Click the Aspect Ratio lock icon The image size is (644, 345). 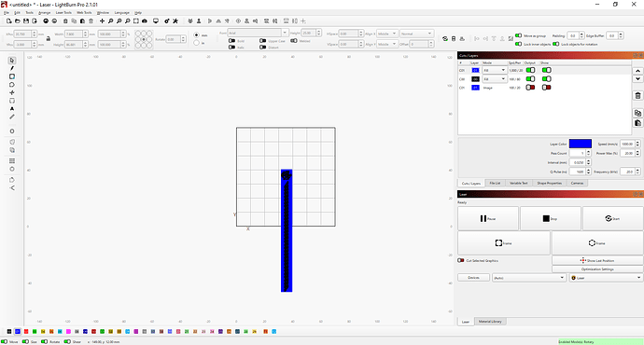48,38
